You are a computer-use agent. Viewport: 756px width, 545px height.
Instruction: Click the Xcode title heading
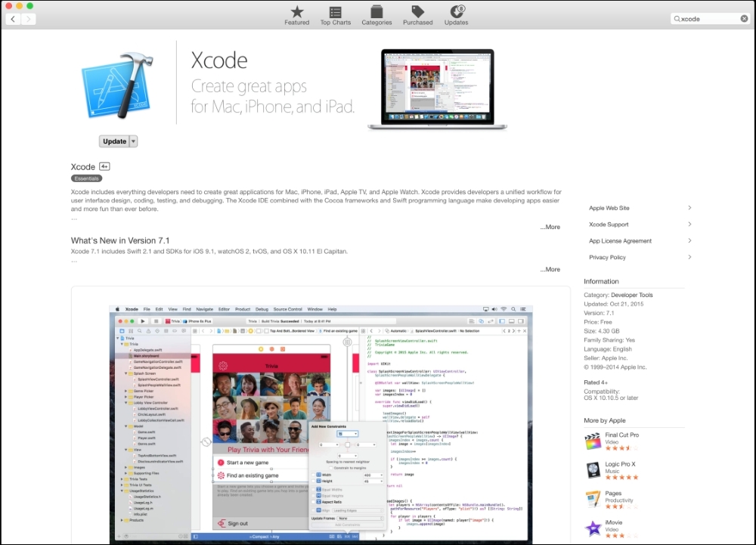pyautogui.click(x=219, y=60)
